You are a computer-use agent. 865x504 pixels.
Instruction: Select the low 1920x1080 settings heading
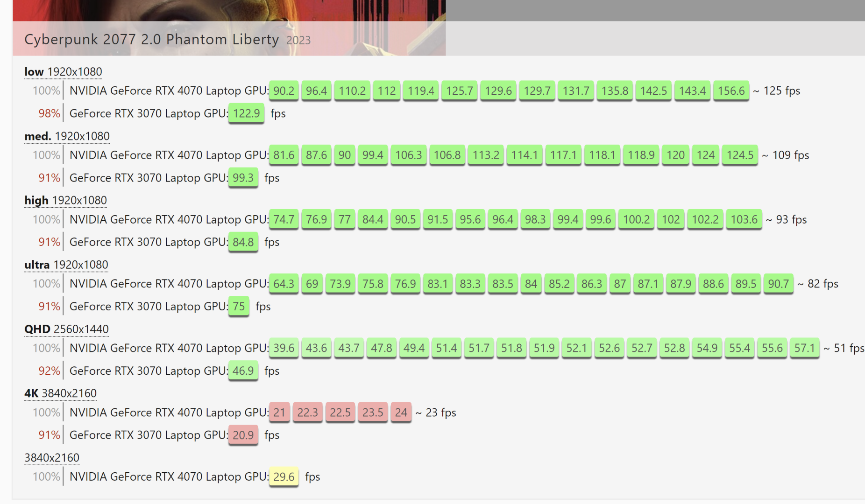click(63, 71)
